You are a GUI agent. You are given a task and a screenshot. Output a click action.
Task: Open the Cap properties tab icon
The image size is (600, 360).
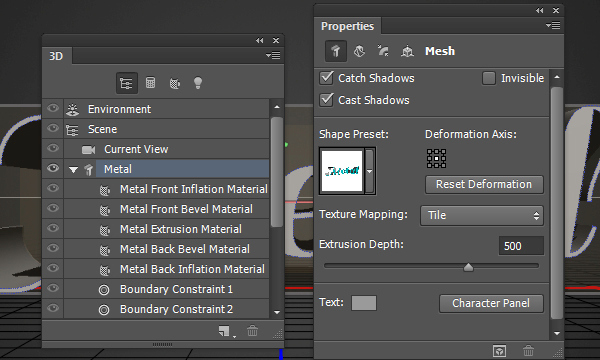pyautogui.click(x=383, y=51)
